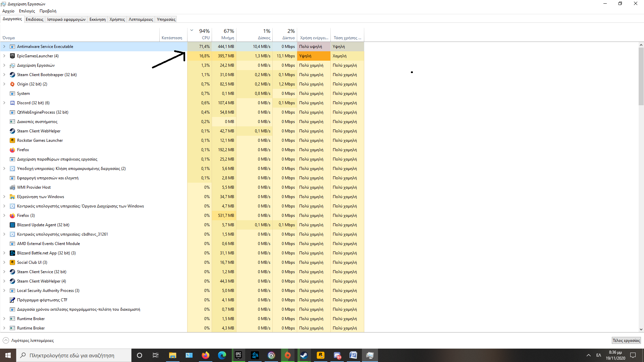This screenshot has width=644, height=362.
Task: Click the Blizzard Update Agent process icon
Action: click(12, 225)
